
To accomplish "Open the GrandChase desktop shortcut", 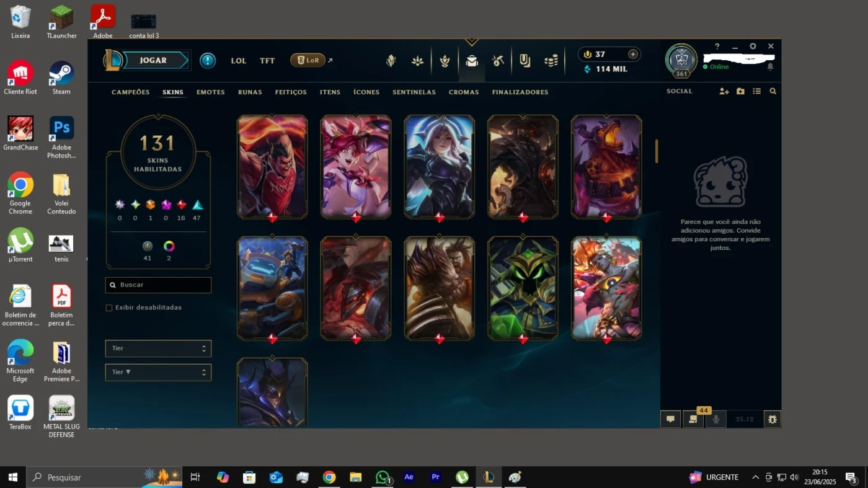I will (x=20, y=133).
